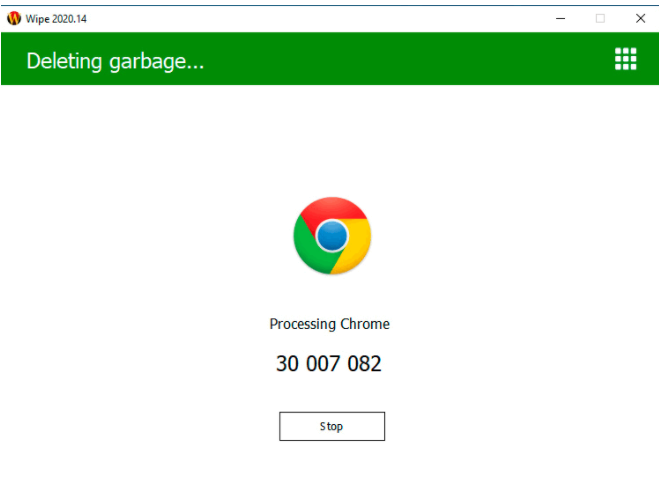Select the "Processing Chrome" status text
Screen dimensions: 659x482
(330, 324)
